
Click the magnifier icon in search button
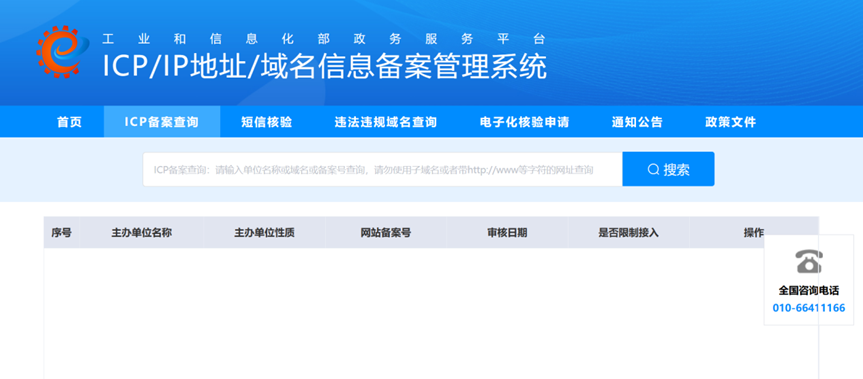click(x=653, y=169)
